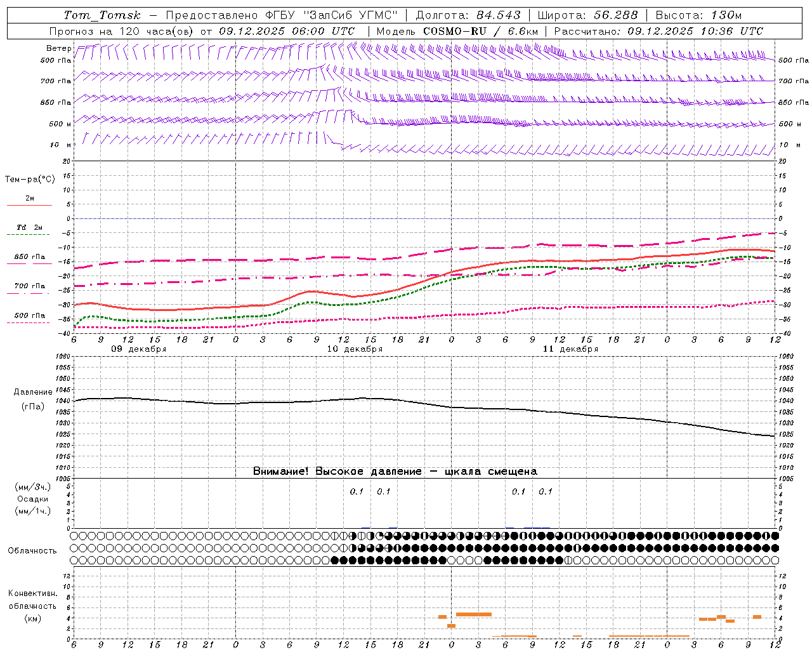The image size is (812, 650).
Task: Click the 'Давление' pressure panel label
Action: (32, 392)
